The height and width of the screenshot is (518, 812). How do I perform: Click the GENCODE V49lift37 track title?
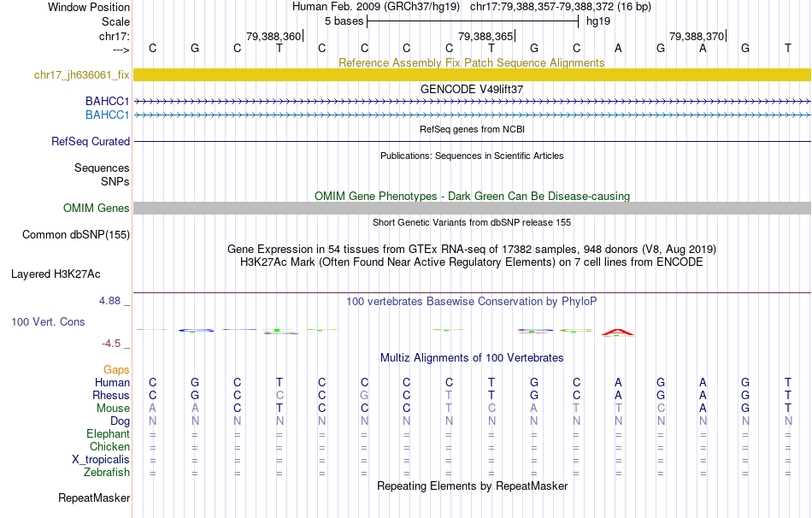coord(472,89)
